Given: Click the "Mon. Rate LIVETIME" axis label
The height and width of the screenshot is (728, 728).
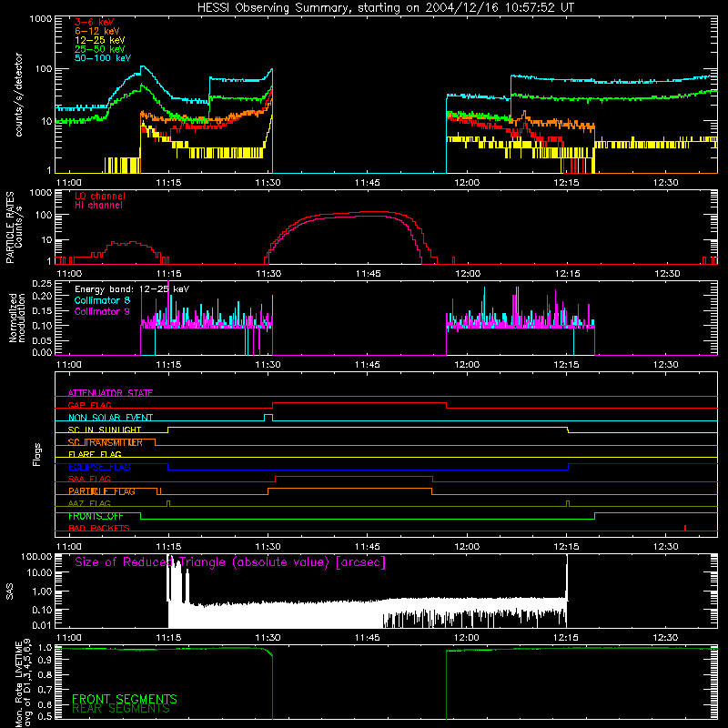Looking at the screenshot, I should pyautogui.click(x=23, y=684).
